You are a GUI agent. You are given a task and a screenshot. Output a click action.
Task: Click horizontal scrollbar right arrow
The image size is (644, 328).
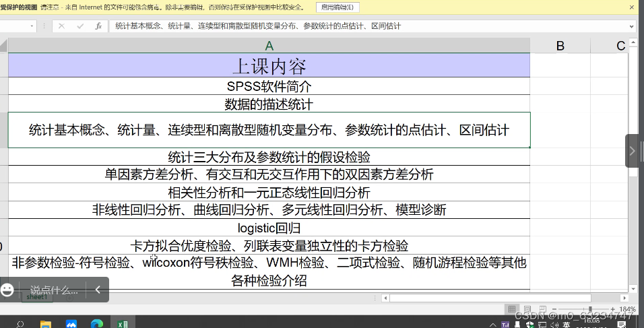(624, 298)
